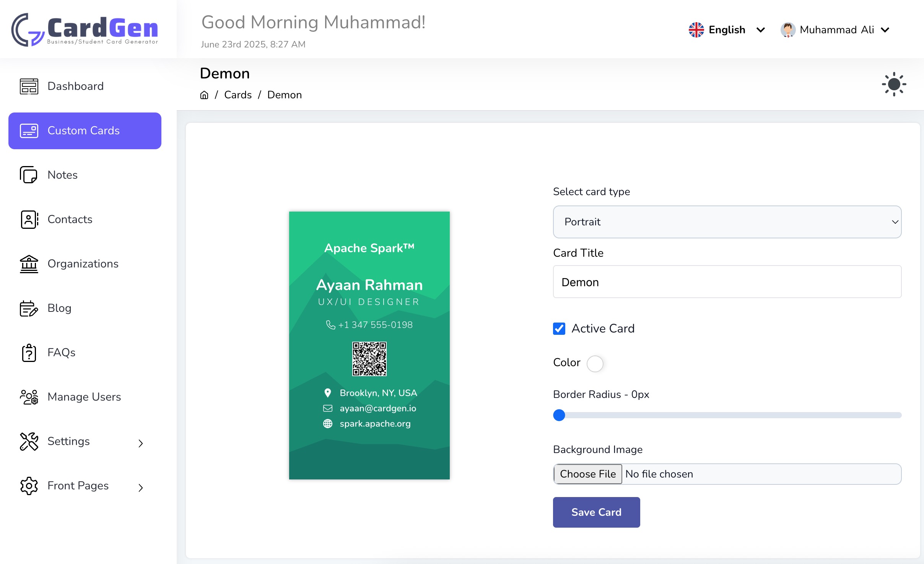Click the FAQs question-mark icon
Image resolution: width=924 pixels, height=564 pixels.
coord(29,352)
